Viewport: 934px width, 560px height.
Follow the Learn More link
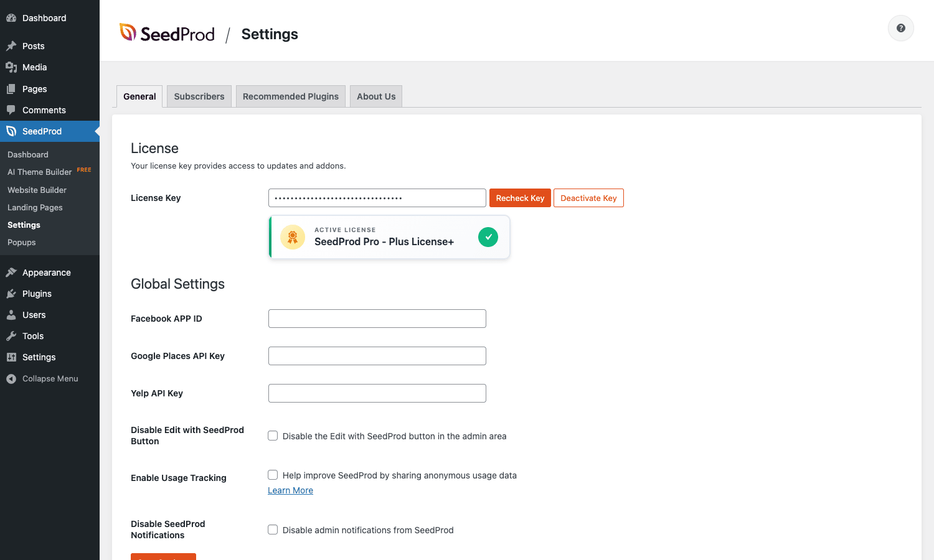(x=290, y=490)
